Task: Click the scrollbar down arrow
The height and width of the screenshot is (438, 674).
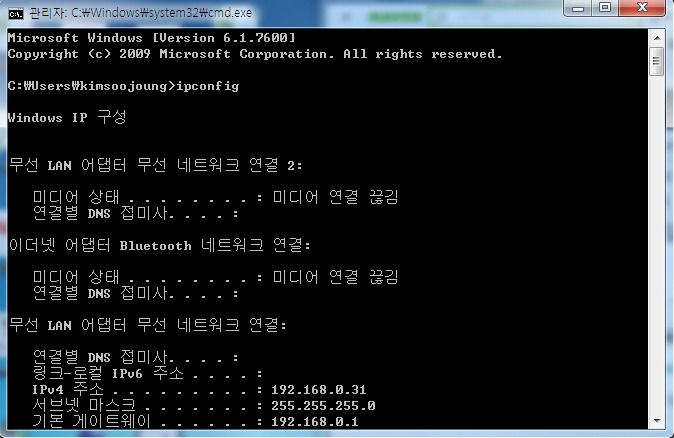Action: pyautogui.click(x=657, y=420)
